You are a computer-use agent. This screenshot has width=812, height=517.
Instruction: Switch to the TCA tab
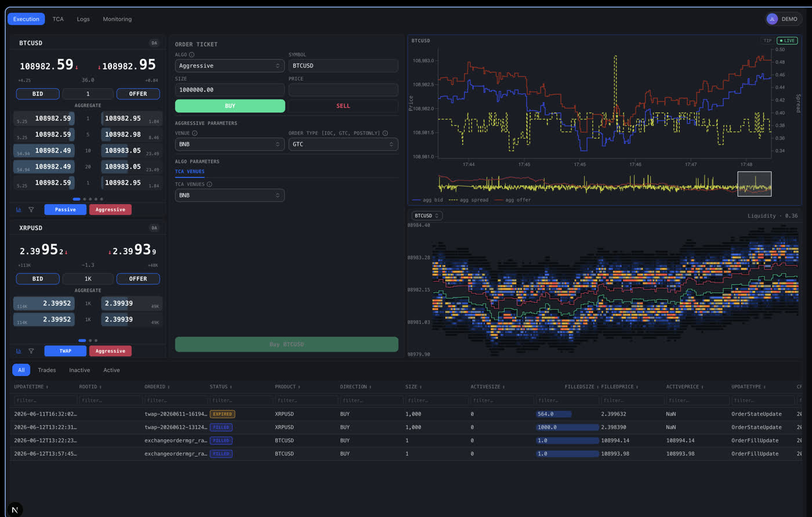coord(58,19)
